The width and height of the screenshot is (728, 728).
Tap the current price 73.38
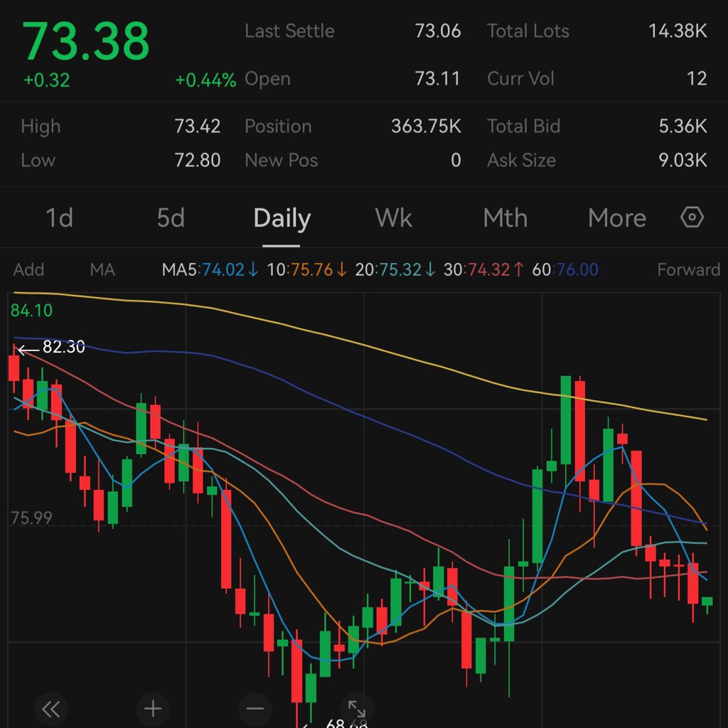(x=86, y=41)
